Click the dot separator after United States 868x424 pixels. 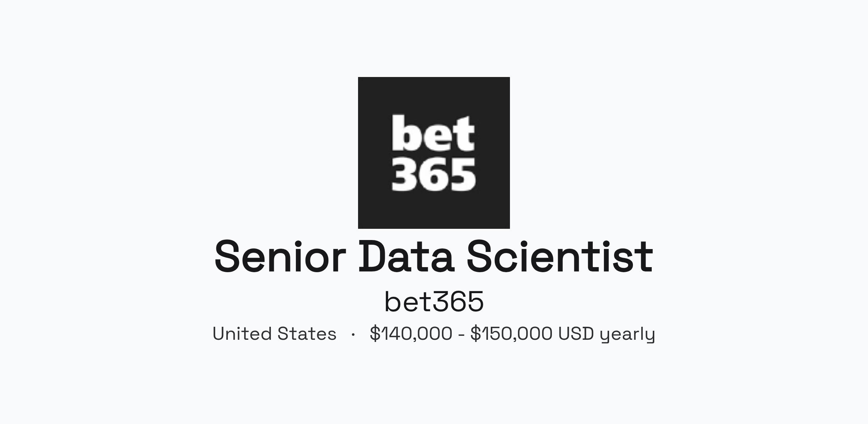click(353, 334)
